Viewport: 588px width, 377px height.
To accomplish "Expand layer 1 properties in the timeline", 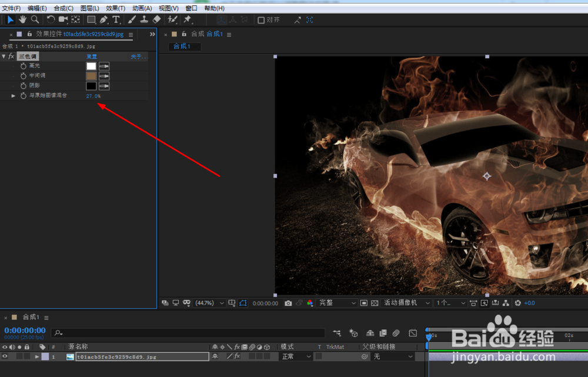I will click(x=36, y=357).
